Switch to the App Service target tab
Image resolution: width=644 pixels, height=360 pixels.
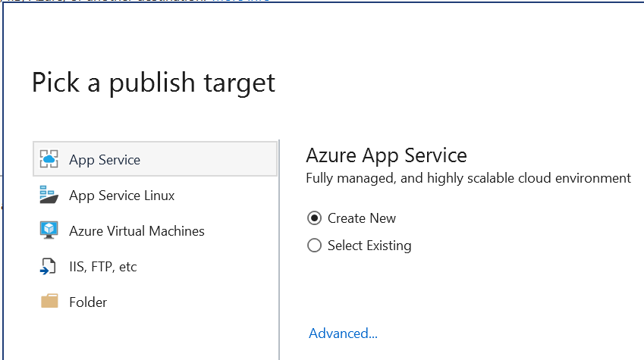[105, 159]
